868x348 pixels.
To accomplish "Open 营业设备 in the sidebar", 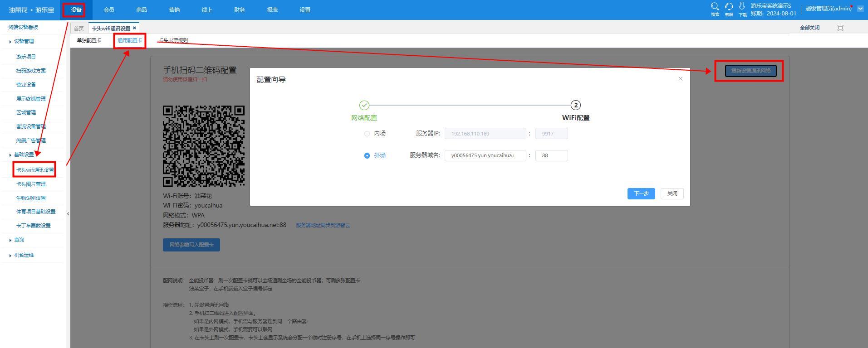I will (26, 85).
